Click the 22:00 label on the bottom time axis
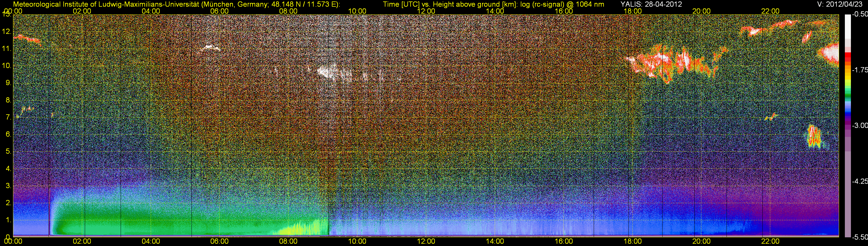Image resolution: width=868 pixels, height=246 pixels. 770,241
